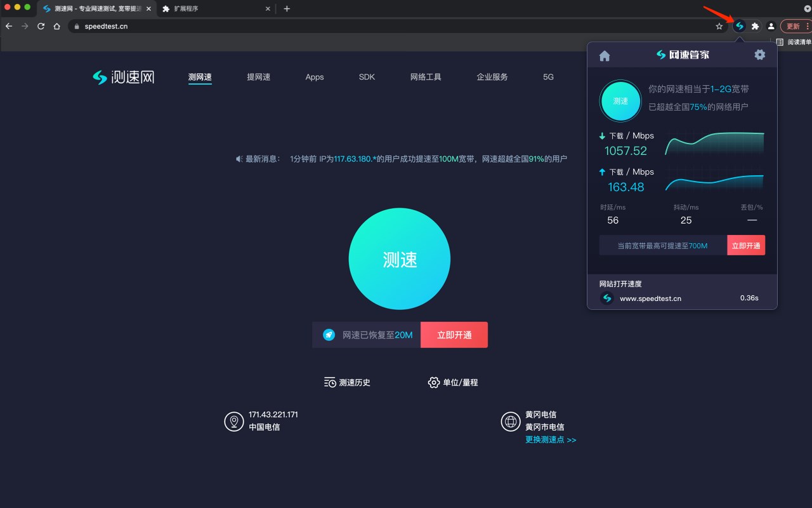Click the rocket icon beside 网速已恢复至20M
812x508 pixels.
point(329,335)
